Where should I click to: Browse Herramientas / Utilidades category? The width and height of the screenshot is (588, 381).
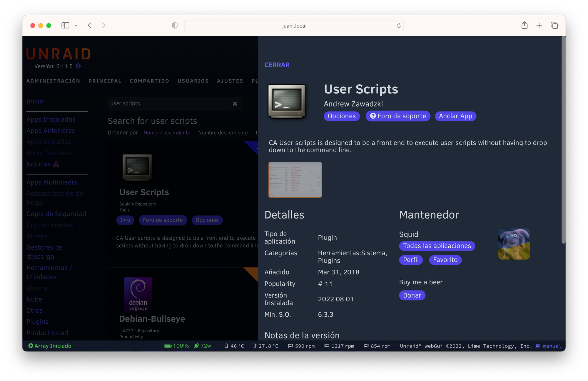pyautogui.click(x=49, y=272)
